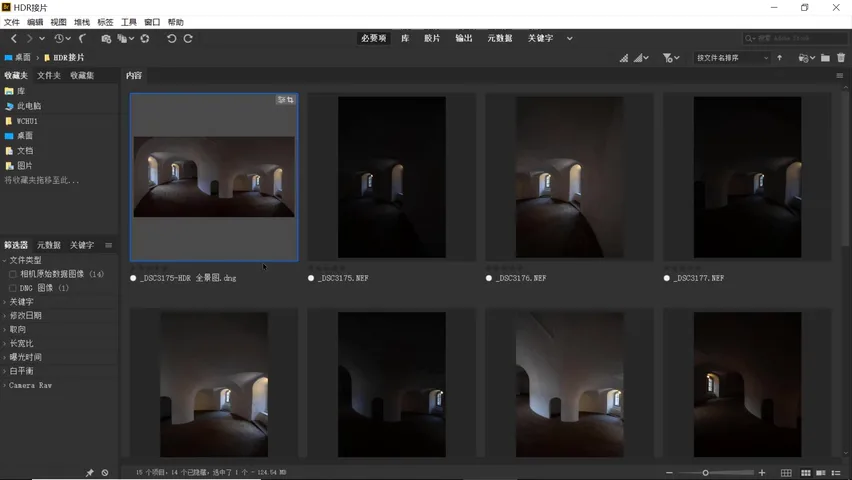The image size is (852, 480).
Task: Go back with the left arrow button
Action: 14,39
